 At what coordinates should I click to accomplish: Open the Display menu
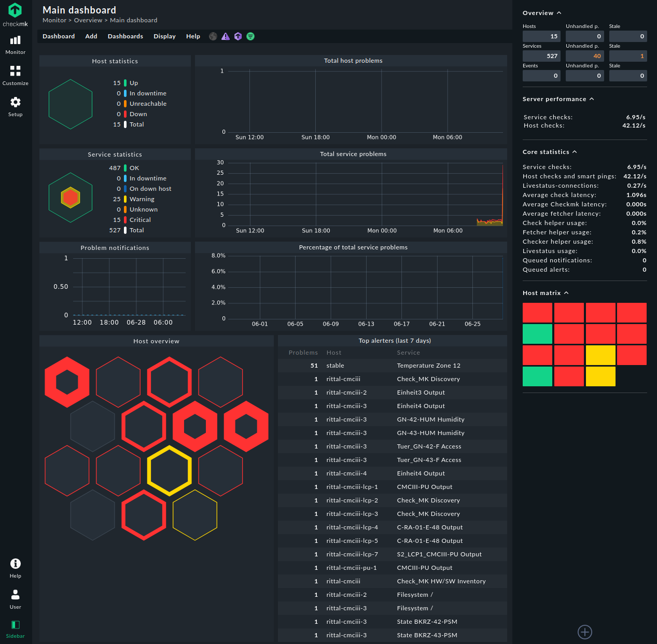pos(164,36)
